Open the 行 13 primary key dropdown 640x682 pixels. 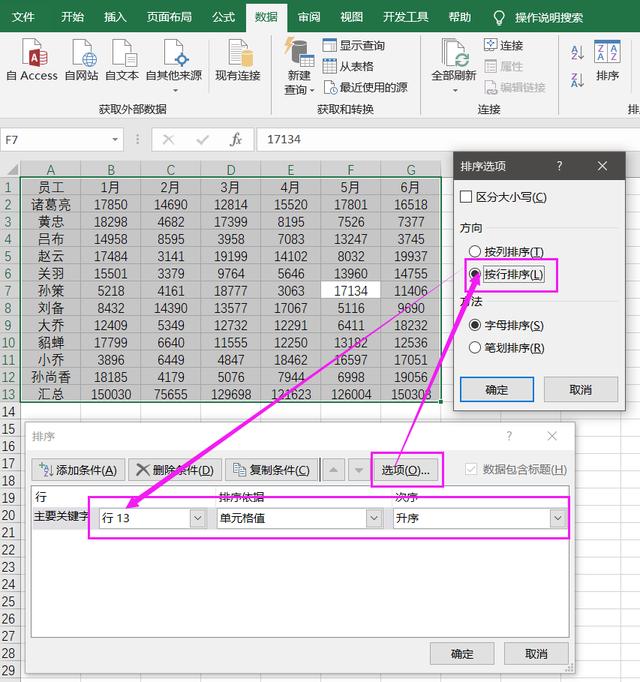point(198,518)
